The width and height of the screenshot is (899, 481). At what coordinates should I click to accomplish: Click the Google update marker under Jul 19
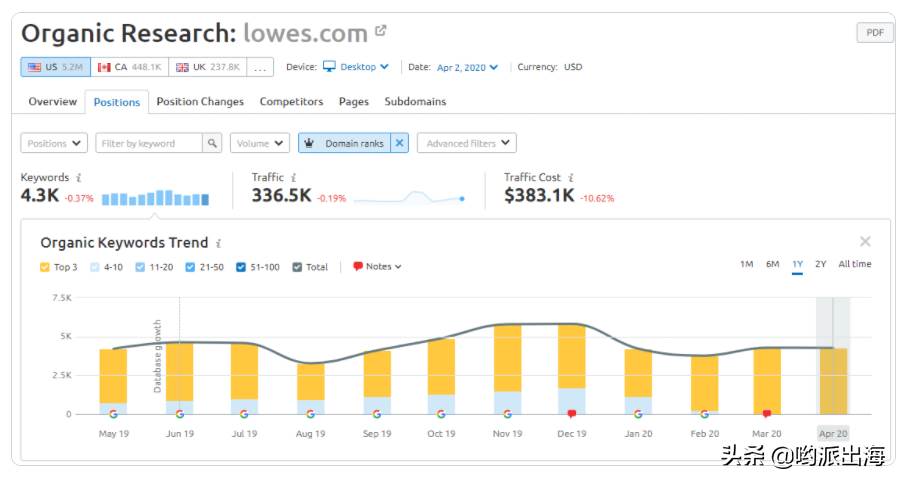244,414
